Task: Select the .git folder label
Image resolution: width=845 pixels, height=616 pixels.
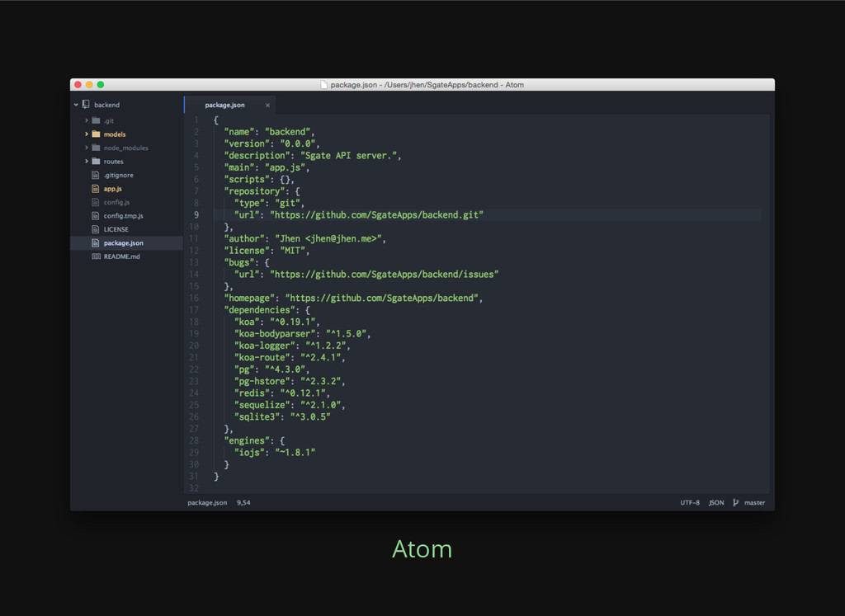Action: click(108, 120)
